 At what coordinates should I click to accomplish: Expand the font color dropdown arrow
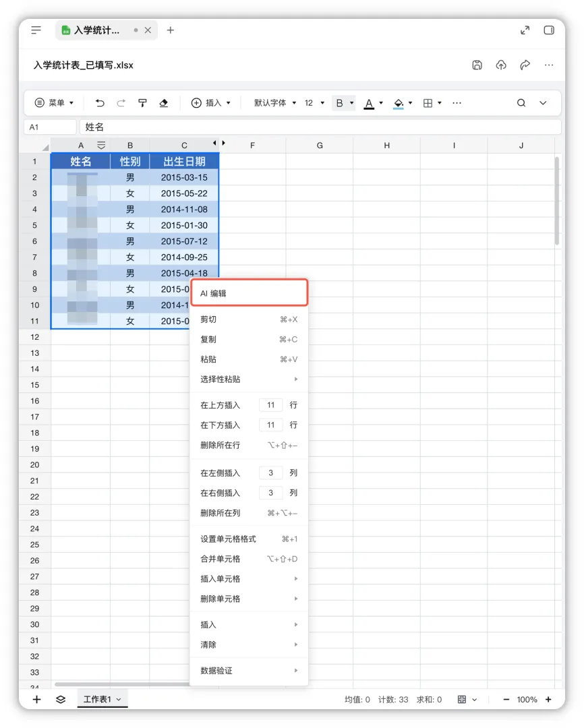[381, 103]
